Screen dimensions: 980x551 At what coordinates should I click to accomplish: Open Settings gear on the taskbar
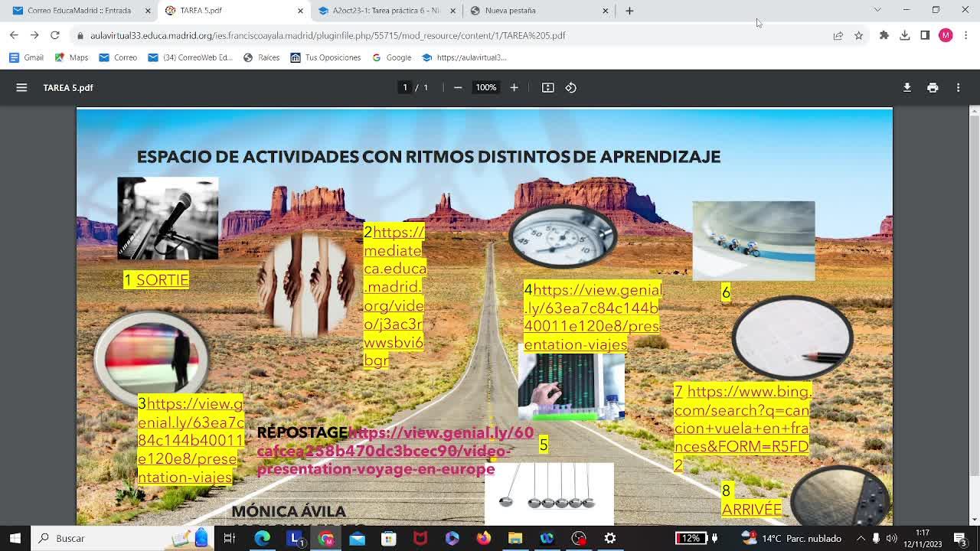point(610,538)
